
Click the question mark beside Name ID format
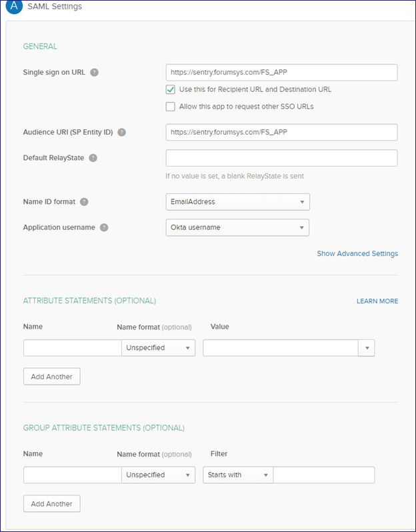coord(84,202)
